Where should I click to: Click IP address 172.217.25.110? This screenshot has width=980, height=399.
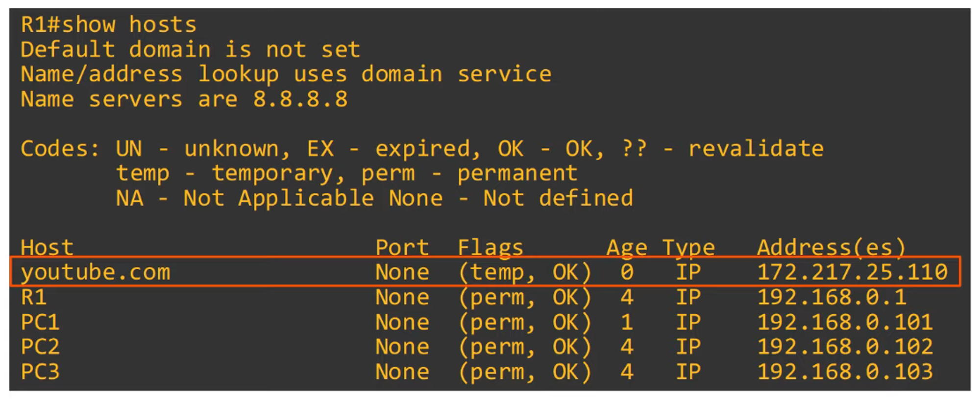[x=852, y=272]
